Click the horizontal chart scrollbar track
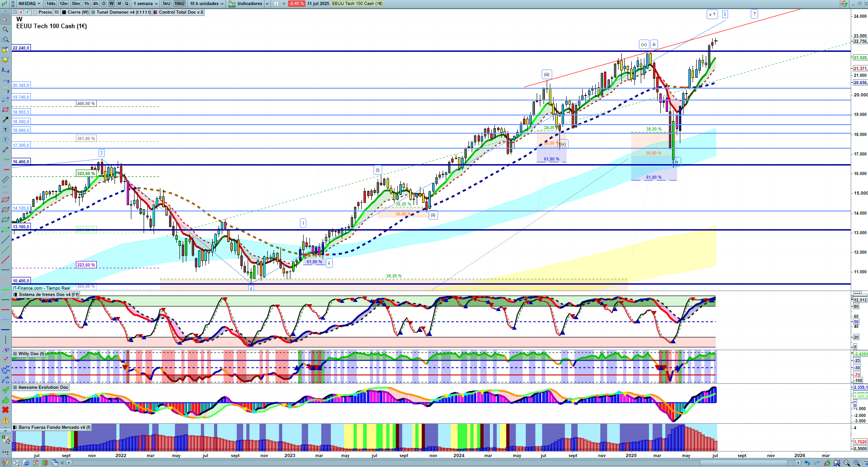 pyautogui.click(x=434, y=463)
